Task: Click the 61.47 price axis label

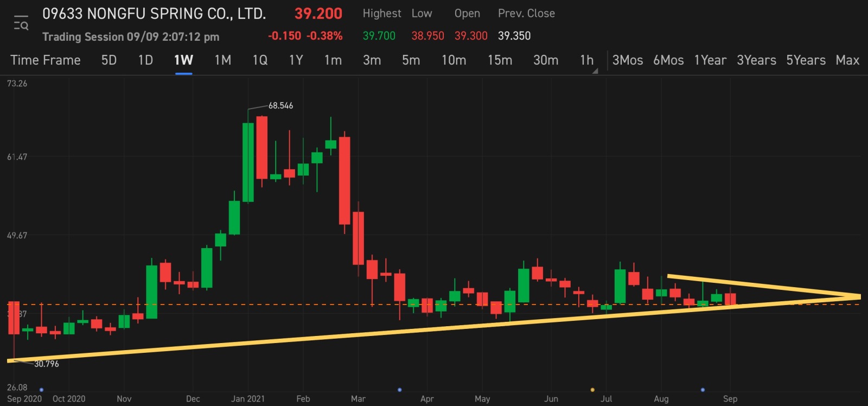Action: 17,157
